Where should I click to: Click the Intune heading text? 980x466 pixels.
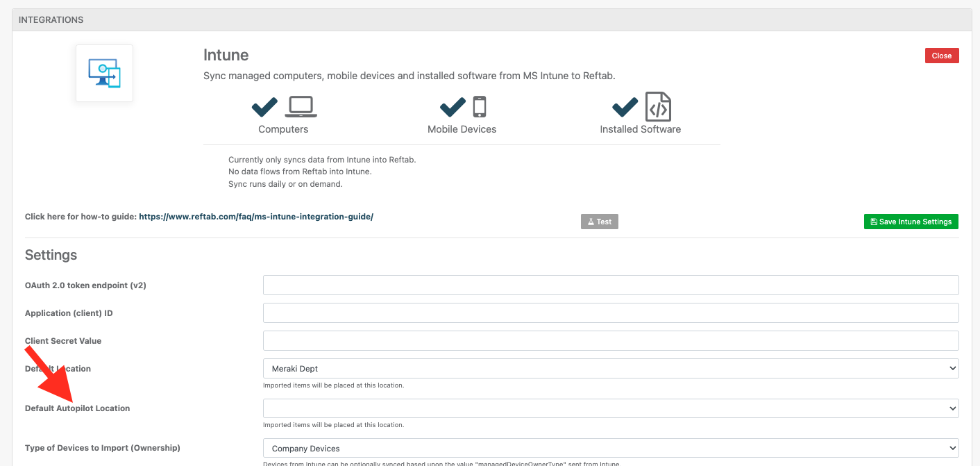pyautogui.click(x=226, y=55)
